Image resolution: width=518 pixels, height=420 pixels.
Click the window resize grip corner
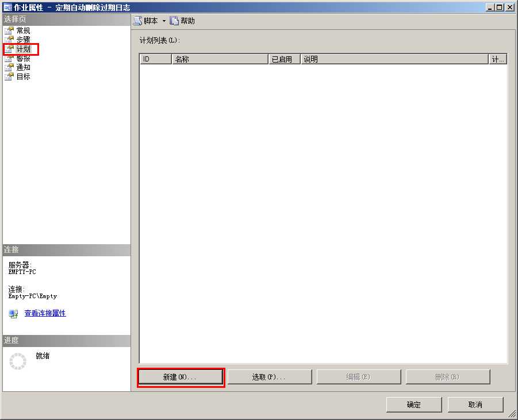(x=512, y=414)
